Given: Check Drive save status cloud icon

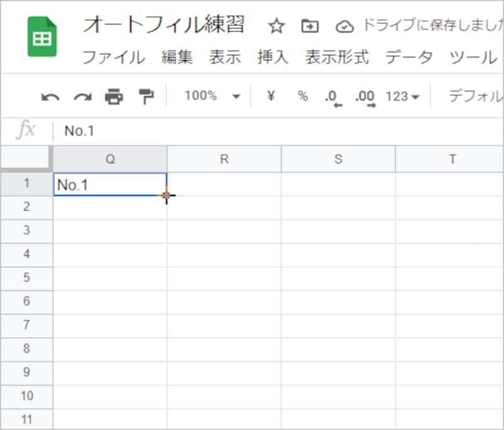Looking at the screenshot, I should [344, 26].
